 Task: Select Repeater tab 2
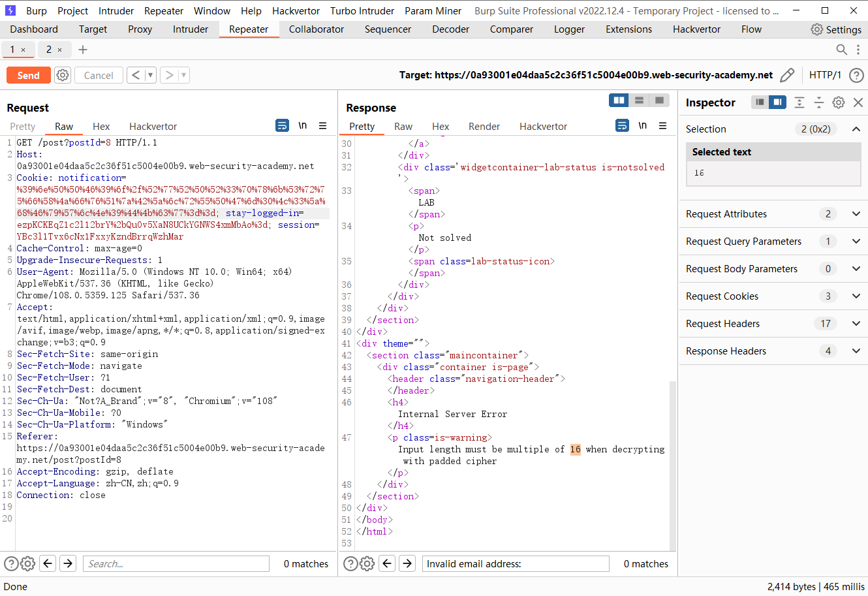pyautogui.click(x=48, y=50)
